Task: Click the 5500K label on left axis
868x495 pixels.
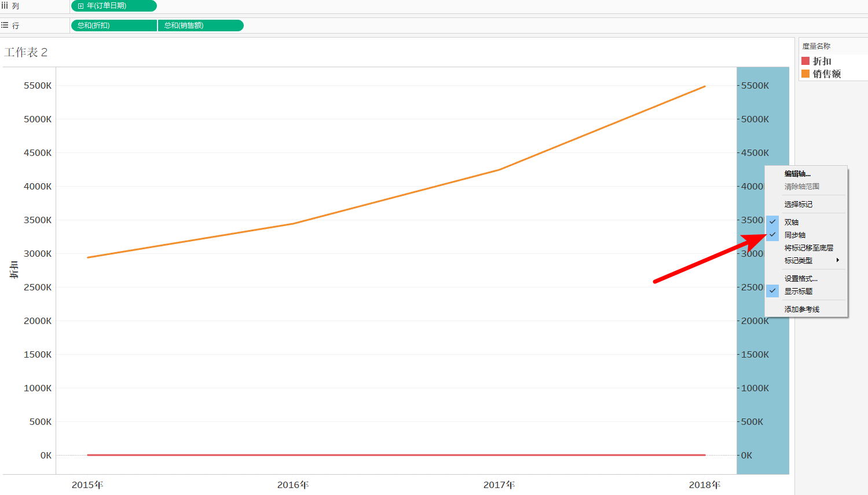Action: (x=38, y=86)
